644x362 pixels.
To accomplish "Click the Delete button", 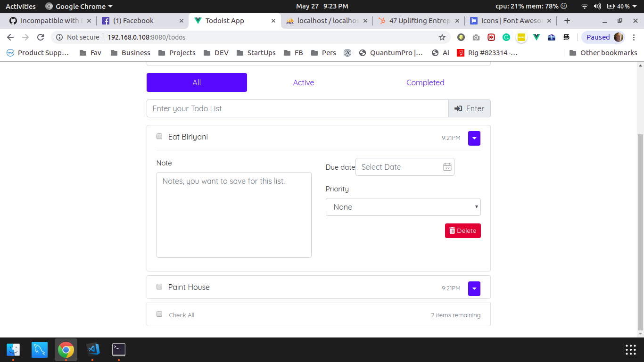I will click(462, 230).
